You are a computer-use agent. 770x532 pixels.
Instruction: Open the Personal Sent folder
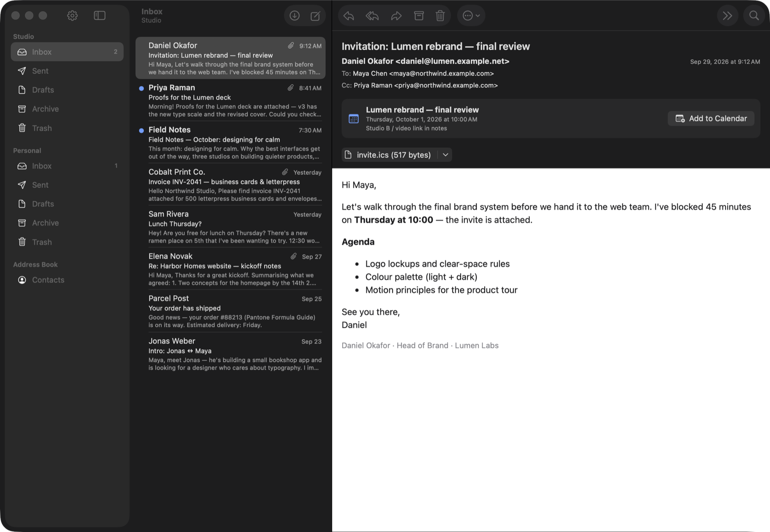[x=67, y=185]
